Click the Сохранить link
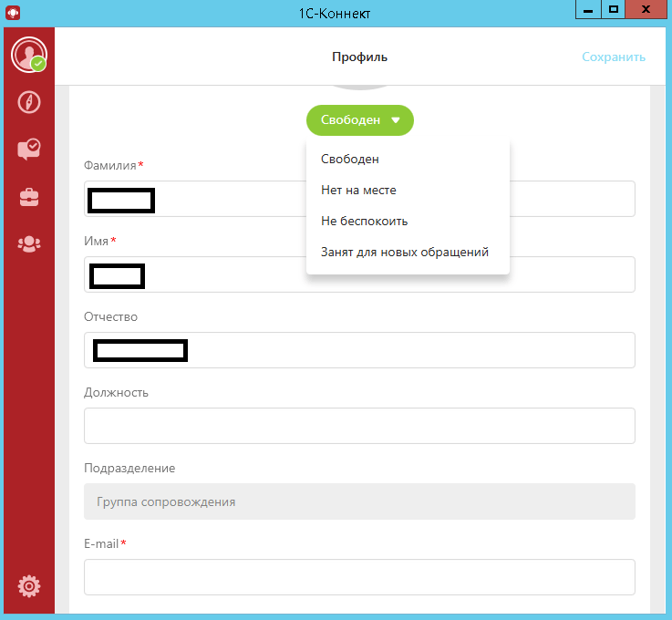The image size is (672, 620). 614,57
